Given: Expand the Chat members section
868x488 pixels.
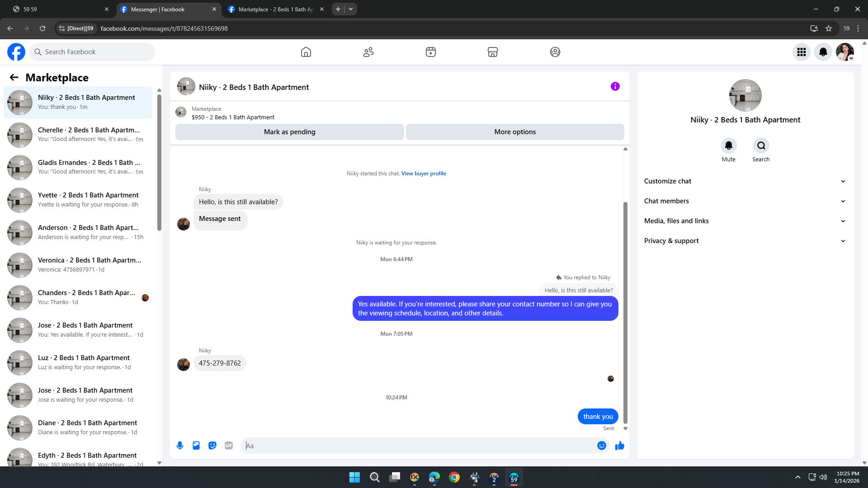Looking at the screenshot, I should coord(745,201).
